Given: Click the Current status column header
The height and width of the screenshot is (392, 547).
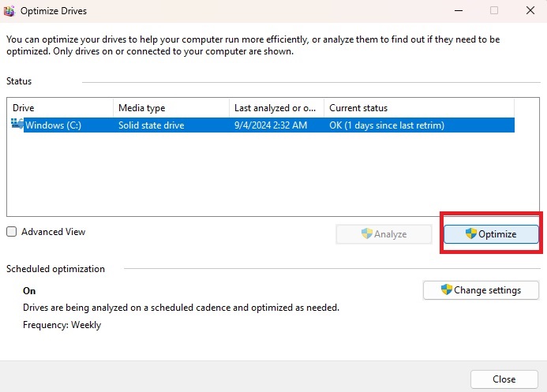Looking at the screenshot, I should pyautogui.click(x=419, y=108).
